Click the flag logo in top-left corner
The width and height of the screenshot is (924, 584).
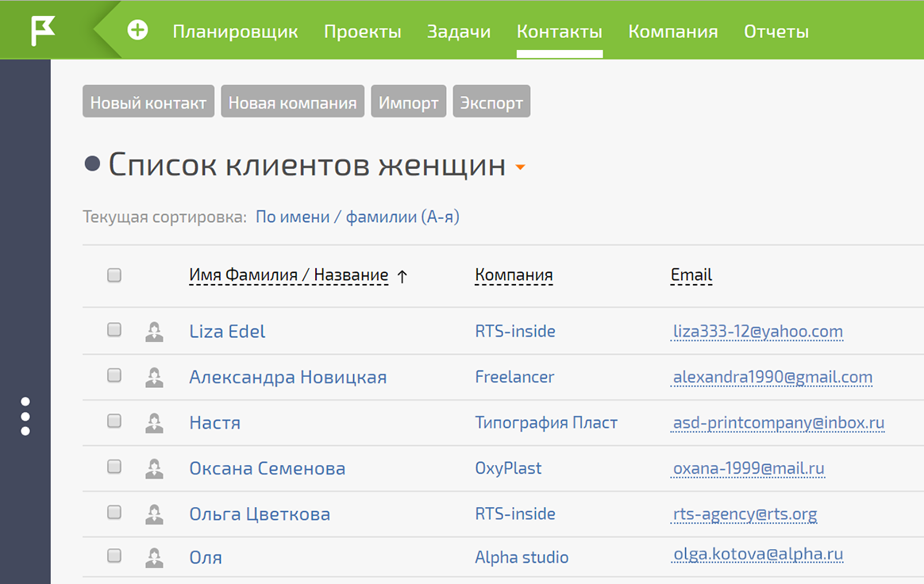(43, 31)
